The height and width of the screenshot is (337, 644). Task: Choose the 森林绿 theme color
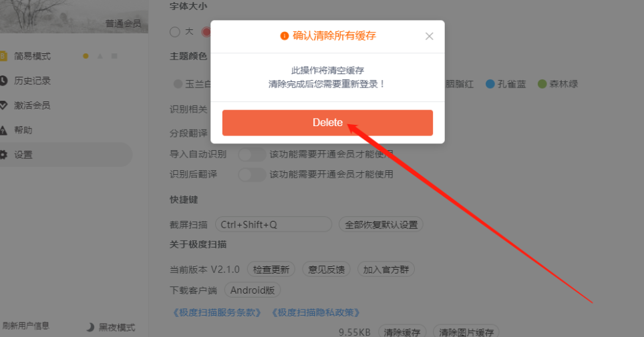coord(558,84)
